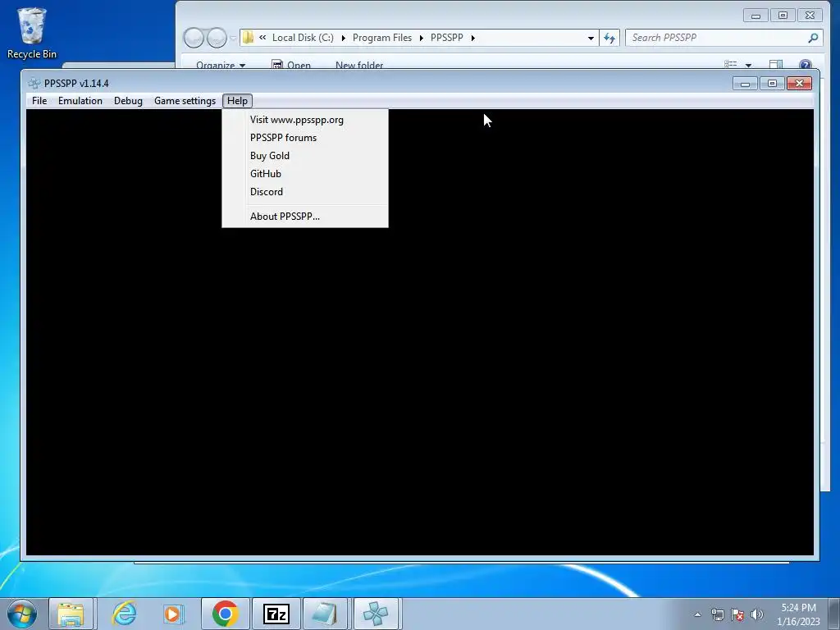Expand arrow after Local Disk (C:) breadcrumb

pyautogui.click(x=344, y=38)
